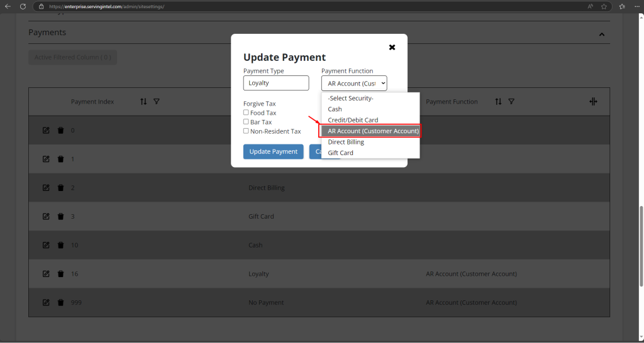Click the Payment Type text field
The height and width of the screenshot is (343, 644).
point(276,83)
